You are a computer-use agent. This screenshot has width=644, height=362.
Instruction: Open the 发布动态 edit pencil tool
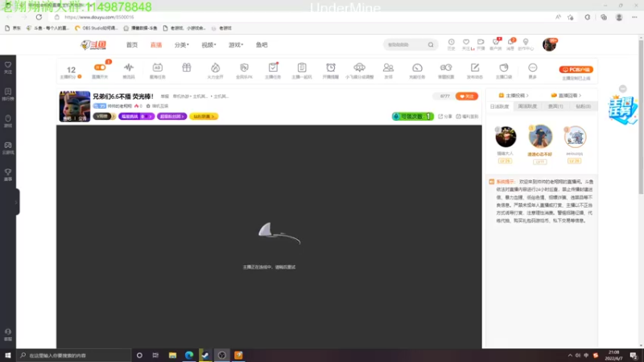475,70
